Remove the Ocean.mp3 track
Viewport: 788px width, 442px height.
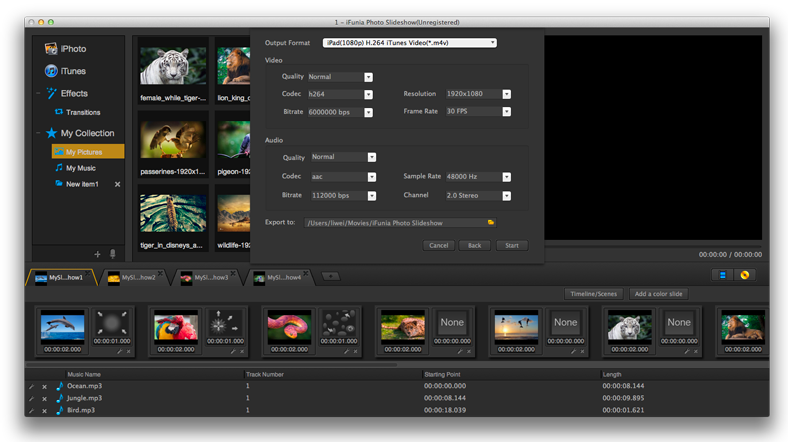(x=44, y=387)
